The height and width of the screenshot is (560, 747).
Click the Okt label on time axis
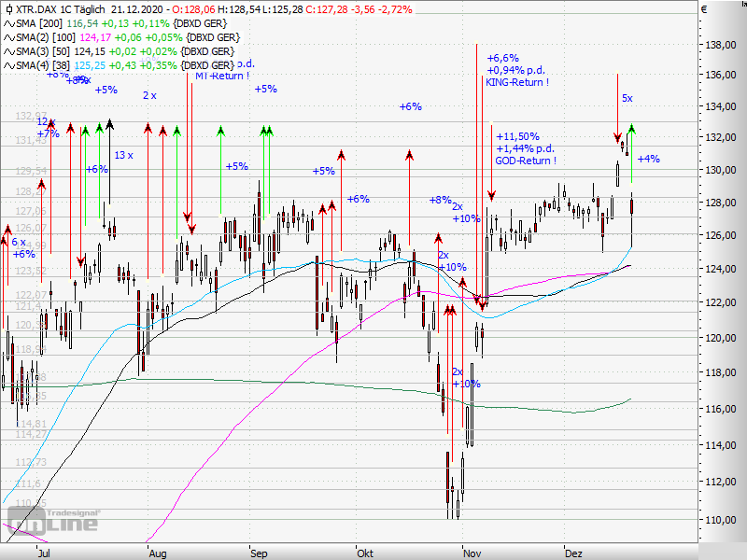(365, 553)
